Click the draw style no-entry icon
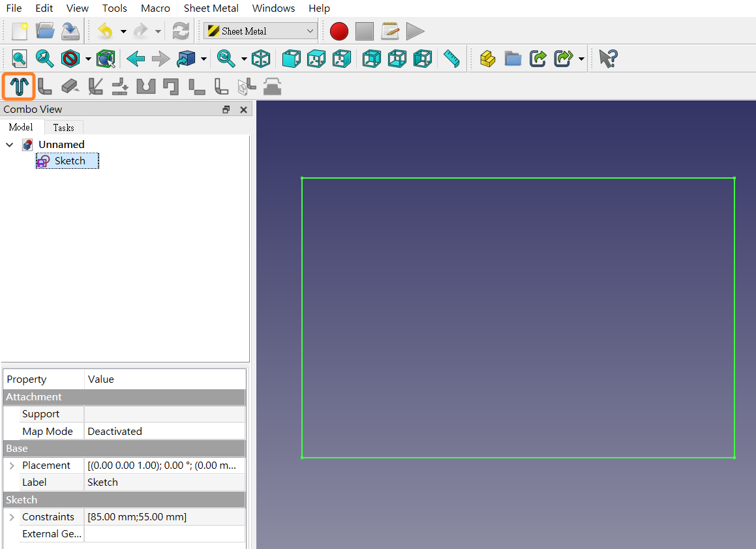 click(70, 59)
